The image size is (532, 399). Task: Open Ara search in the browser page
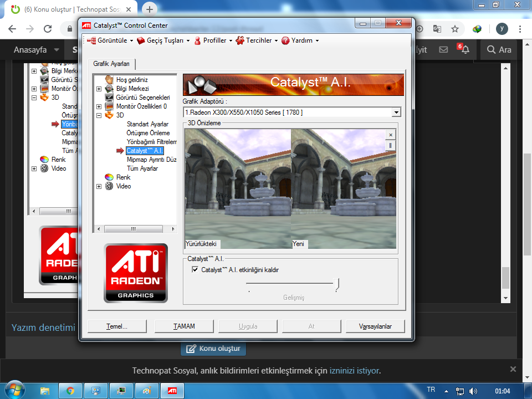click(x=499, y=49)
